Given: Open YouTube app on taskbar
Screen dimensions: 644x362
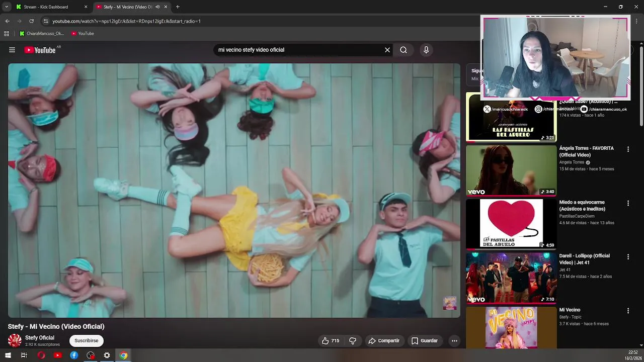Looking at the screenshot, I should click(x=58, y=355).
